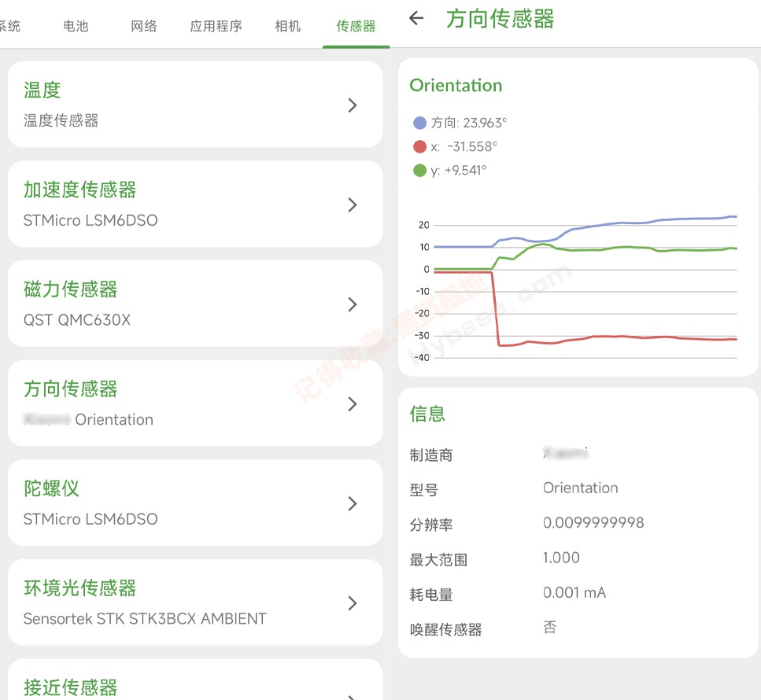761x700 pixels.
Task: Open the 网络 tab
Action: [144, 26]
